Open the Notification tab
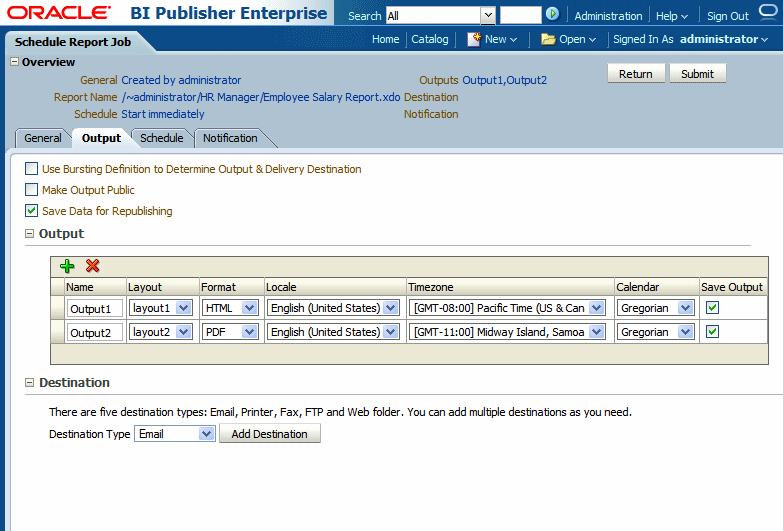This screenshot has height=531, width=783. coord(230,138)
